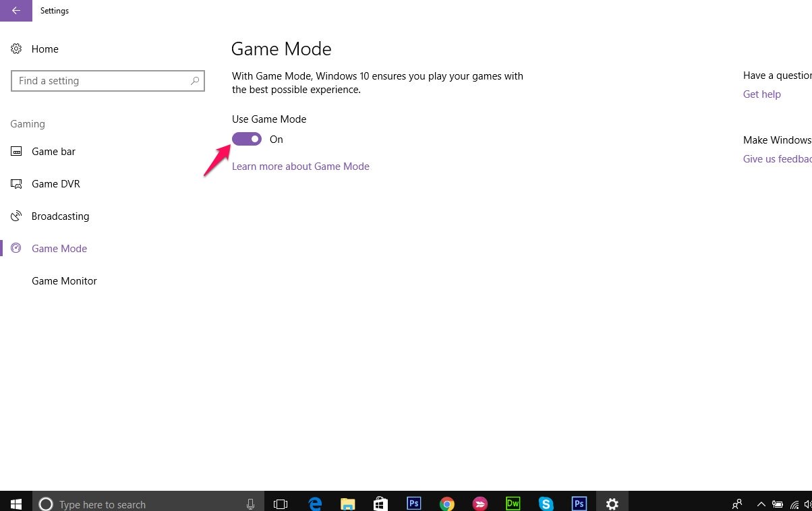
Task: Click the active Settings gear in the taskbar
Action: tap(612, 504)
